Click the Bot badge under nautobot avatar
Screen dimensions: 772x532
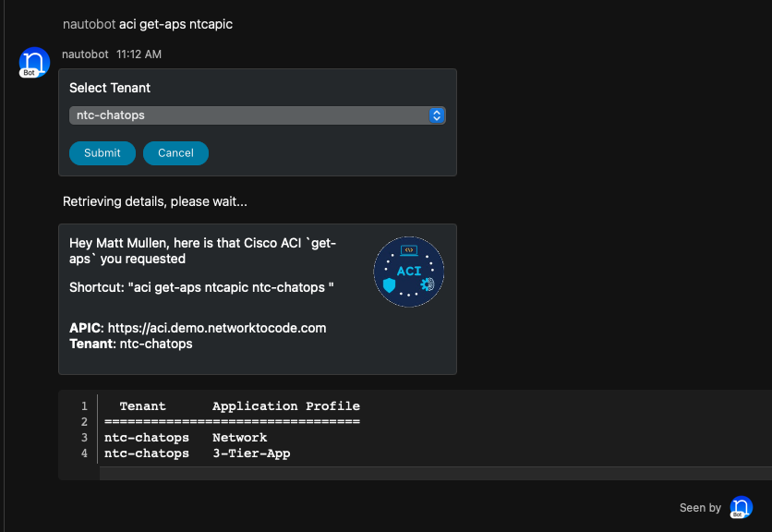click(30, 73)
